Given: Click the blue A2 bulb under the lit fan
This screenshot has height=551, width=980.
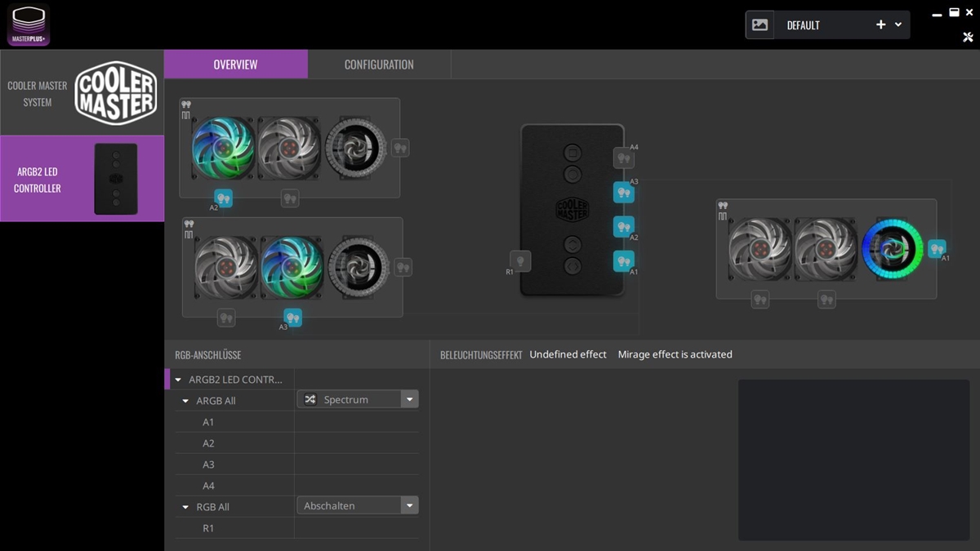Looking at the screenshot, I should (223, 198).
